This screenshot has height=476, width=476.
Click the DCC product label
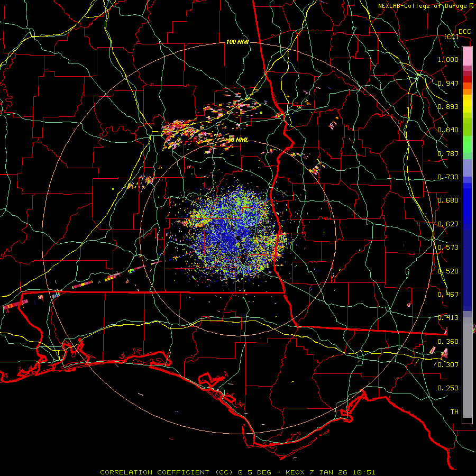pyautogui.click(x=464, y=32)
